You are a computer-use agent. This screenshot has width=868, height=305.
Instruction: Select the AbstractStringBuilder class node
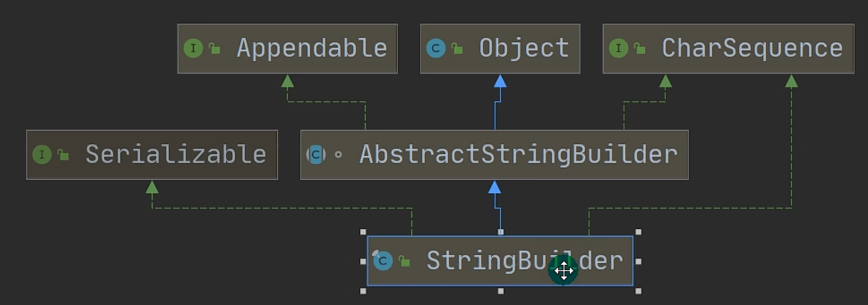495,154
